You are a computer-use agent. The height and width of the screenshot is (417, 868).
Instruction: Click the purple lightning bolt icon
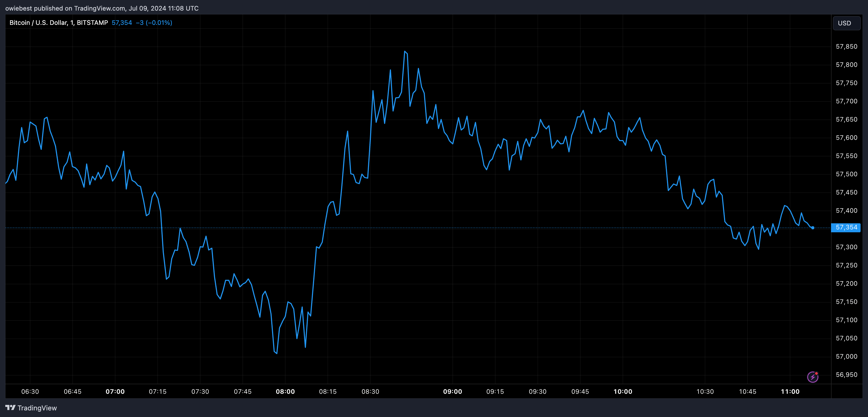(813, 377)
